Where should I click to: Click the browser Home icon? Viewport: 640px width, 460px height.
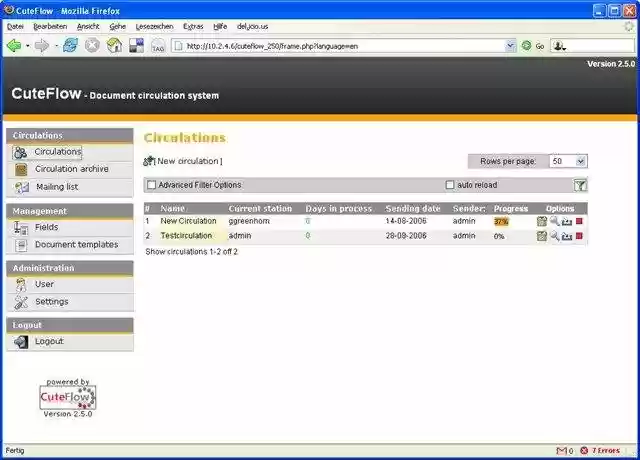(114, 45)
